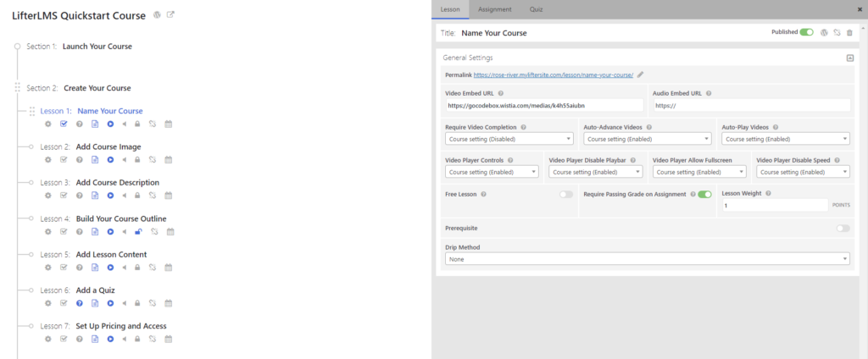Click the Lesson Weight points field

coord(775,205)
